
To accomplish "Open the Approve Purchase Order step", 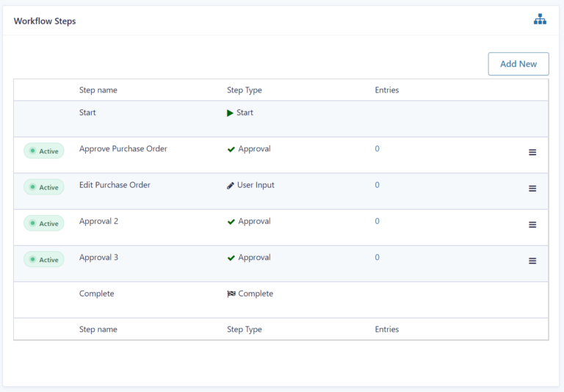I will click(123, 149).
